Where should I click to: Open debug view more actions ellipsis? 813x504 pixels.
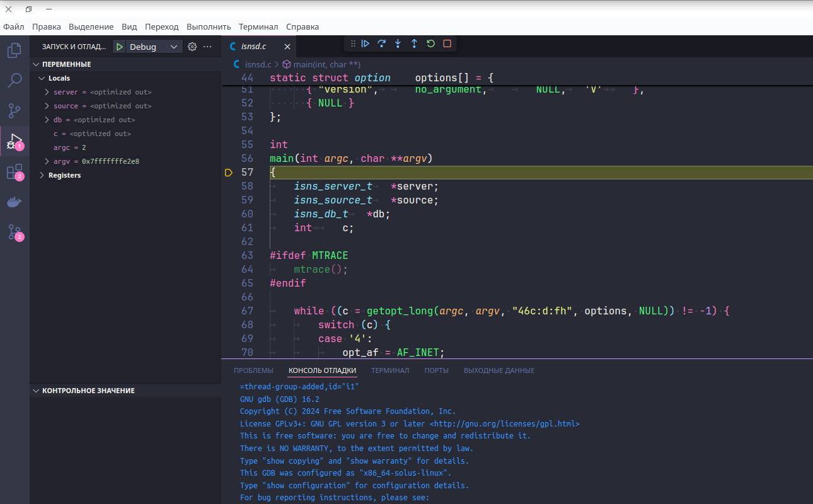tap(207, 47)
